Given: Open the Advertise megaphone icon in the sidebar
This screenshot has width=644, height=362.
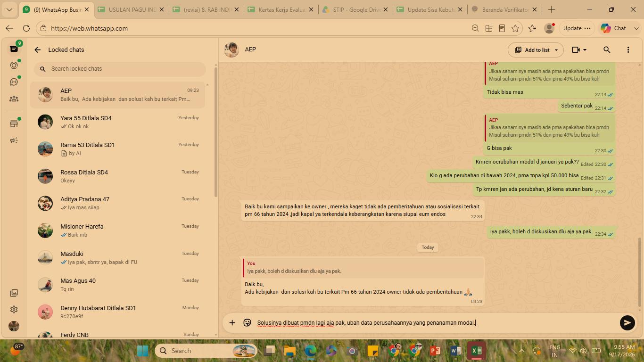Looking at the screenshot, I should (x=14, y=140).
